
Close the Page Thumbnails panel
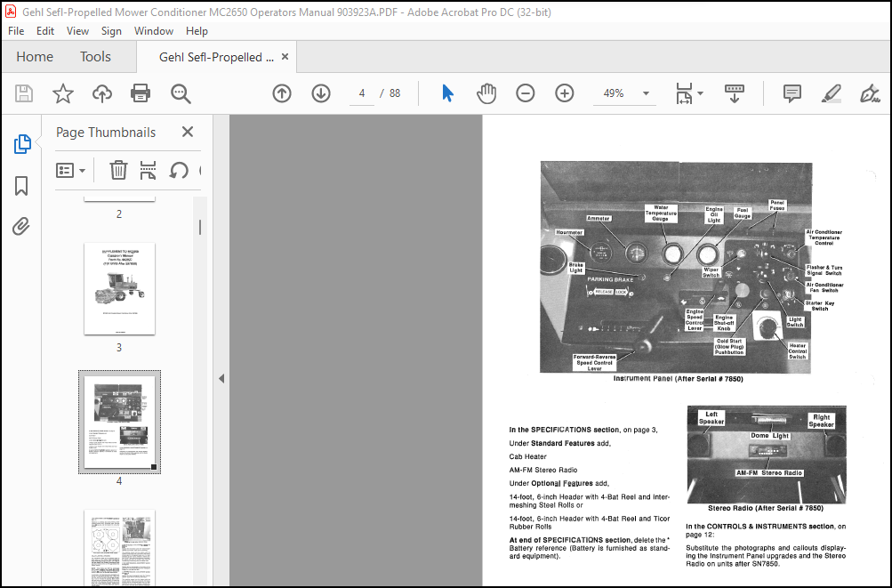coord(187,132)
